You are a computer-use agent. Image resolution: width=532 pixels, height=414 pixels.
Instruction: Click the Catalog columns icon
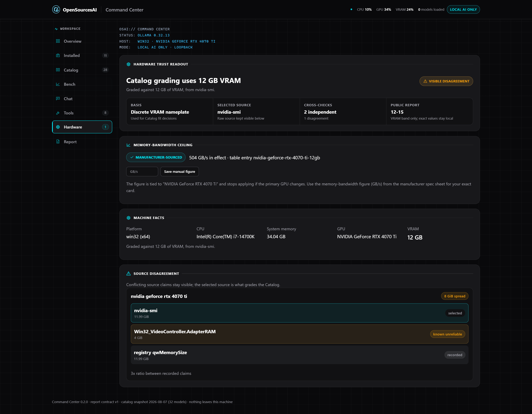(58, 70)
